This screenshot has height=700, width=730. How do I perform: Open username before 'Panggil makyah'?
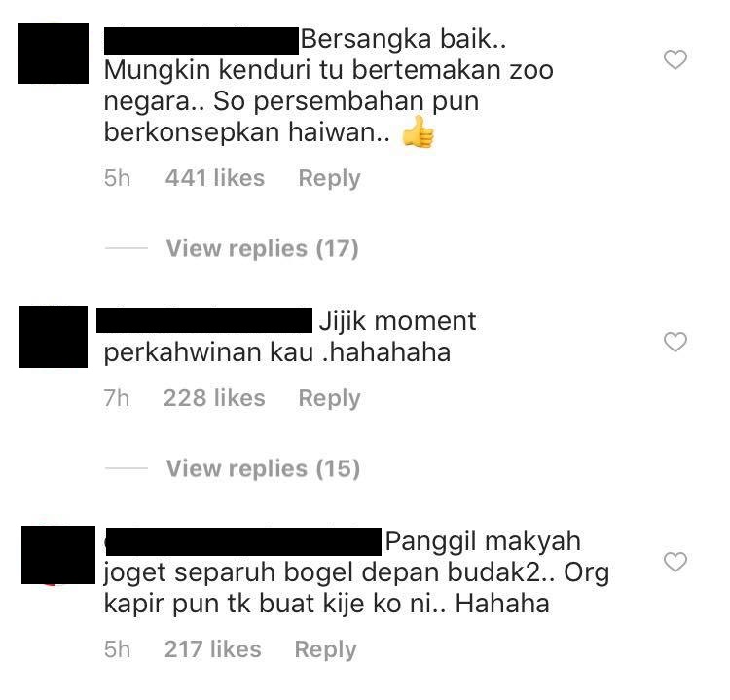click(x=243, y=541)
